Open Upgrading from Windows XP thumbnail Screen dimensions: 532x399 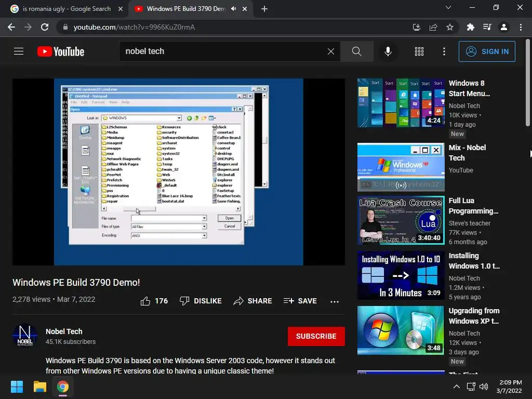point(401,330)
